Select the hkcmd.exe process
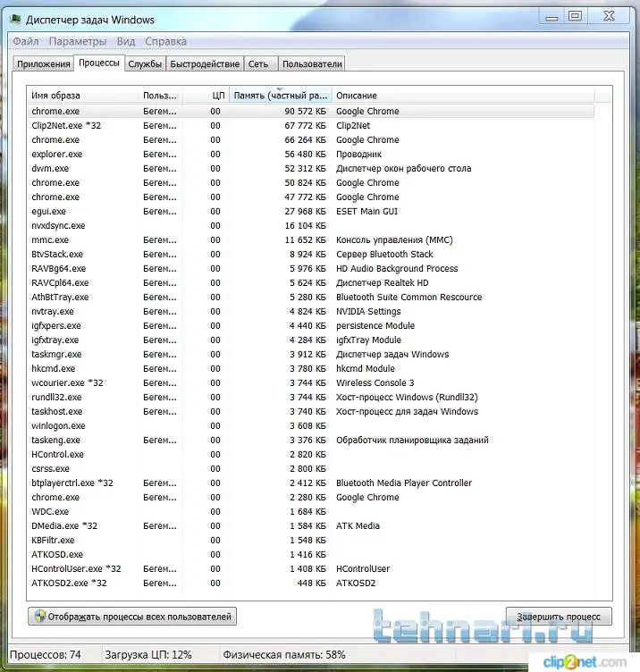This screenshot has height=672, width=640. 310,368
